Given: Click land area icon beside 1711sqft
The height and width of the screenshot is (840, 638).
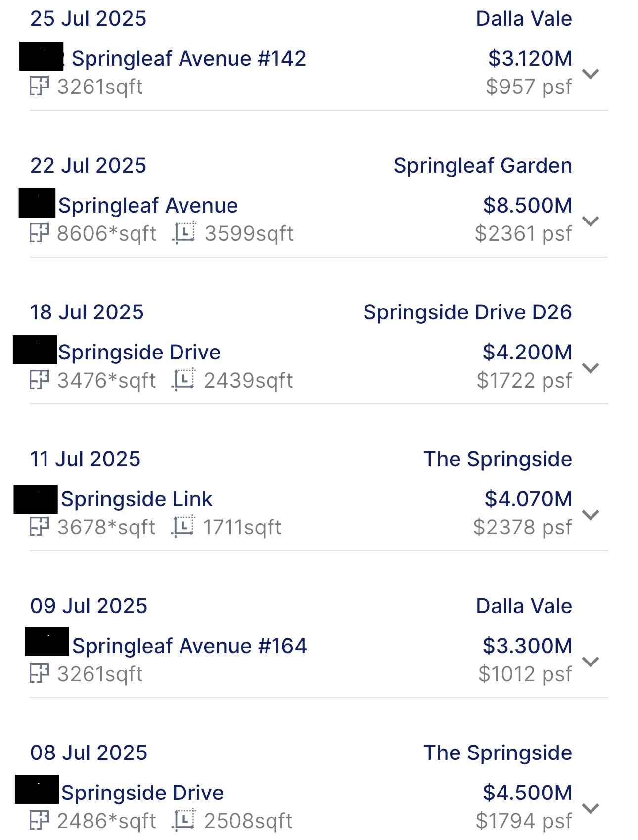Looking at the screenshot, I should click(183, 527).
